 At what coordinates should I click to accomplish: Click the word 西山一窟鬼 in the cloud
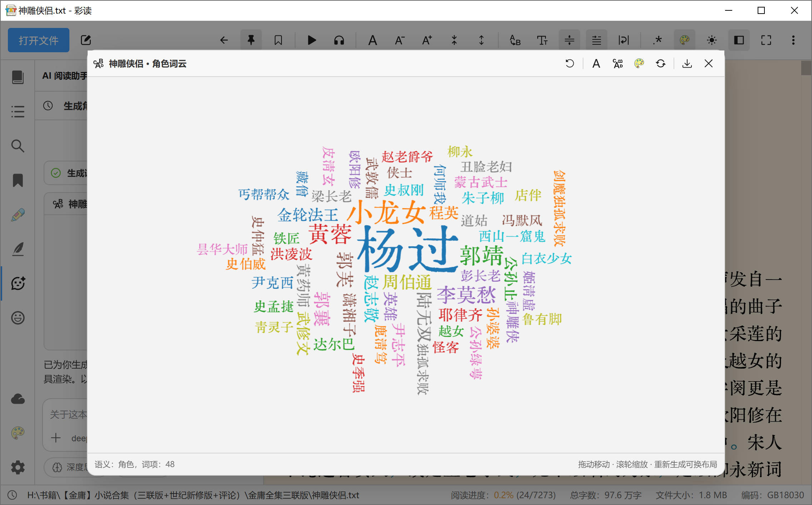(x=512, y=236)
